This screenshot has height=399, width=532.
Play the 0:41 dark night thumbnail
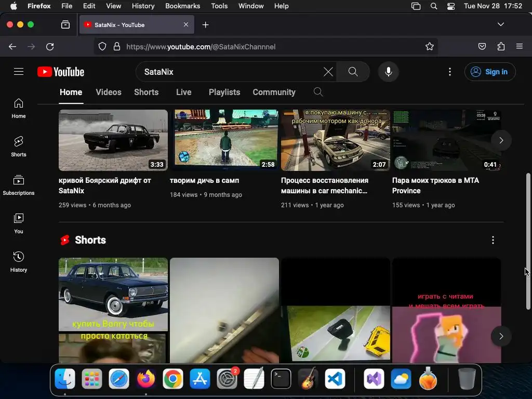[446, 140]
